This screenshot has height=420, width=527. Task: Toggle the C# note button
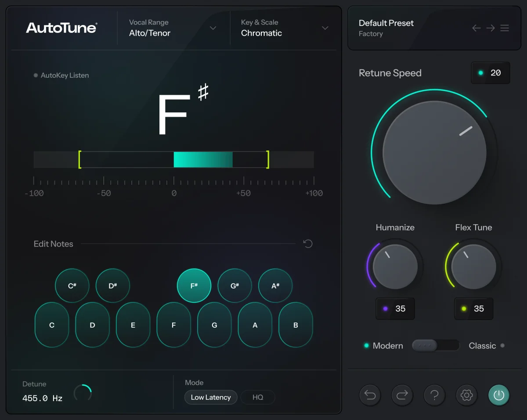[72, 286]
